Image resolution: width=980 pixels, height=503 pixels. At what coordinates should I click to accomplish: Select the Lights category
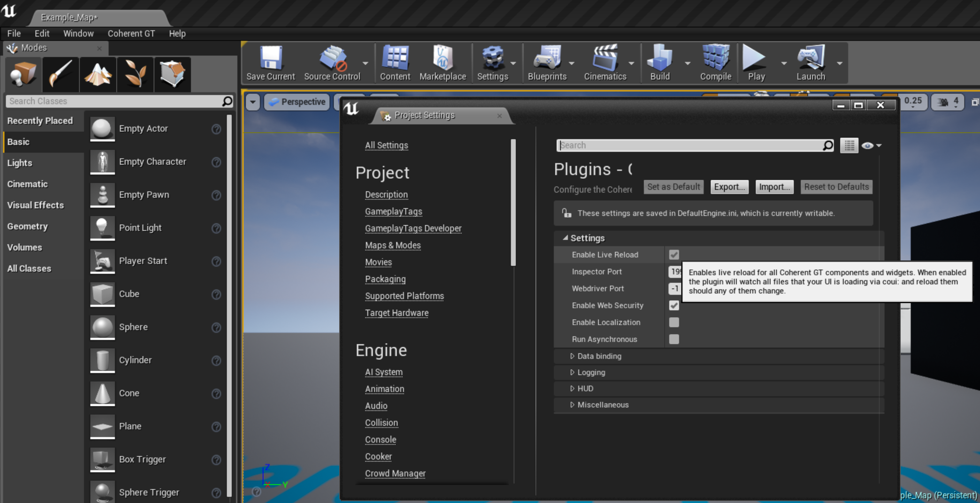click(20, 163)
